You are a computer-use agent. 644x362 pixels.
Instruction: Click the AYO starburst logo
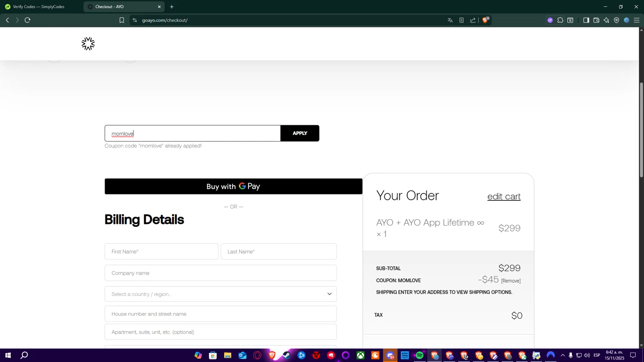(88, 44)
